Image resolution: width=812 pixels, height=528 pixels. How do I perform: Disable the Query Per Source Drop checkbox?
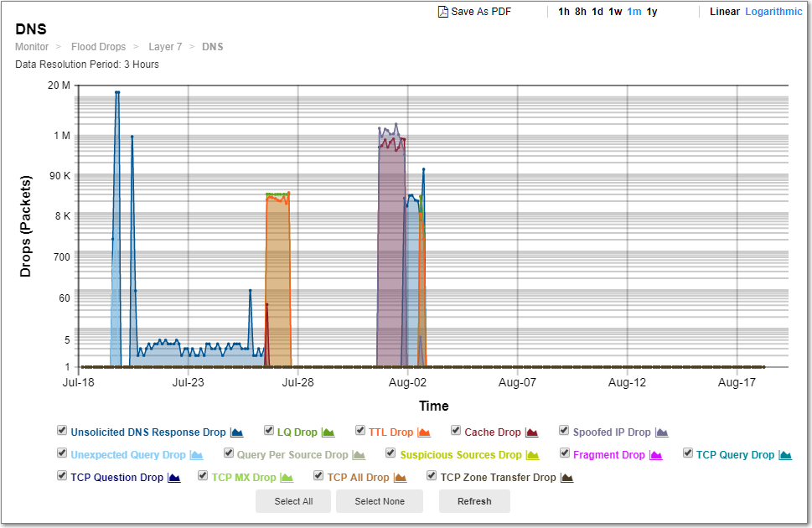tap(228, 453)
